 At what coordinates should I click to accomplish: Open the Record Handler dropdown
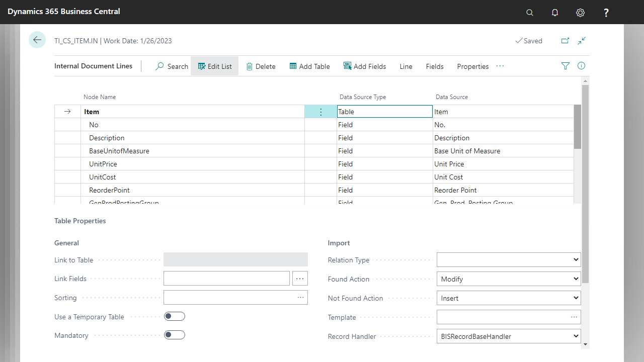(509, 336)
